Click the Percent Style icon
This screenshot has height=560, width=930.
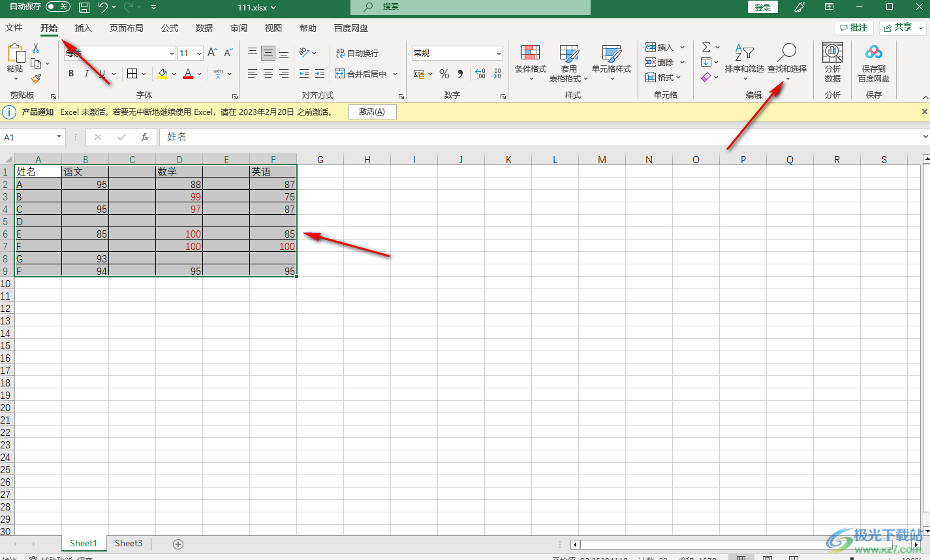click(x=444, y=74)
